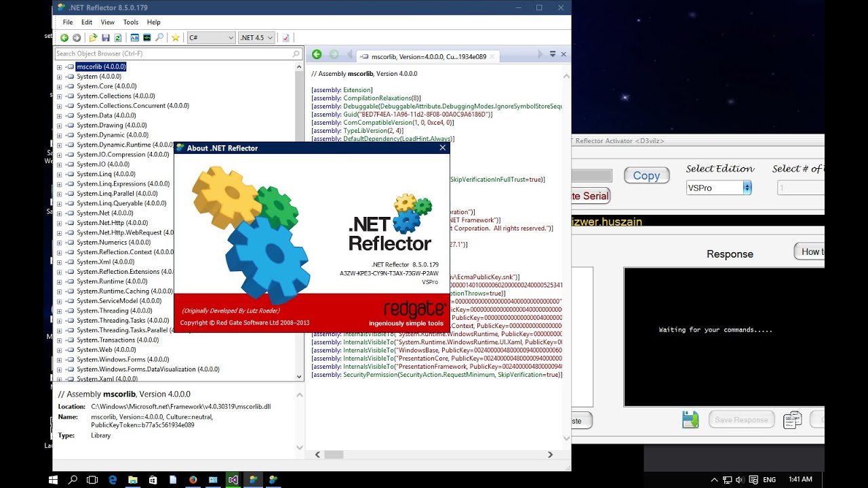The width and height of the screenshot is (868, 488).
Task: Select System.Numerics (4.0.0.0) in the tree
Action: pyautogui.click(x=113, y=242)
